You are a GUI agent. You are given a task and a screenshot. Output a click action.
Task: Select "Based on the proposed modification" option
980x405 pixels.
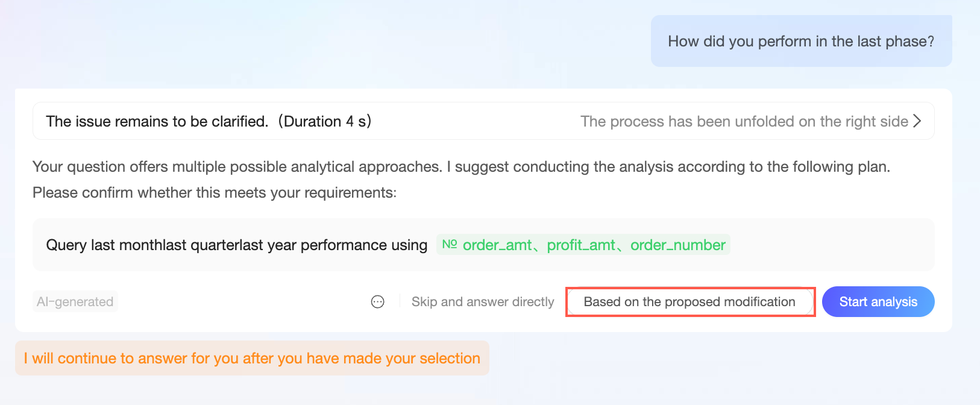pos(689,302)
